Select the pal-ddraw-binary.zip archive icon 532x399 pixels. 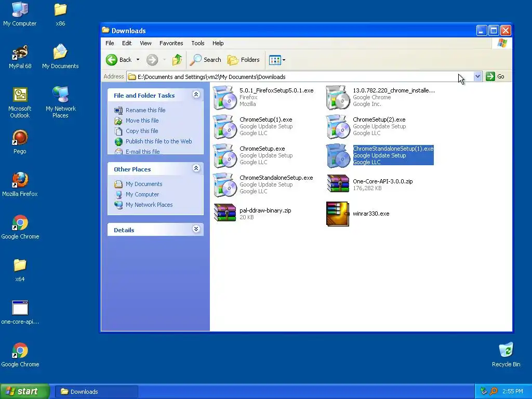224,212
